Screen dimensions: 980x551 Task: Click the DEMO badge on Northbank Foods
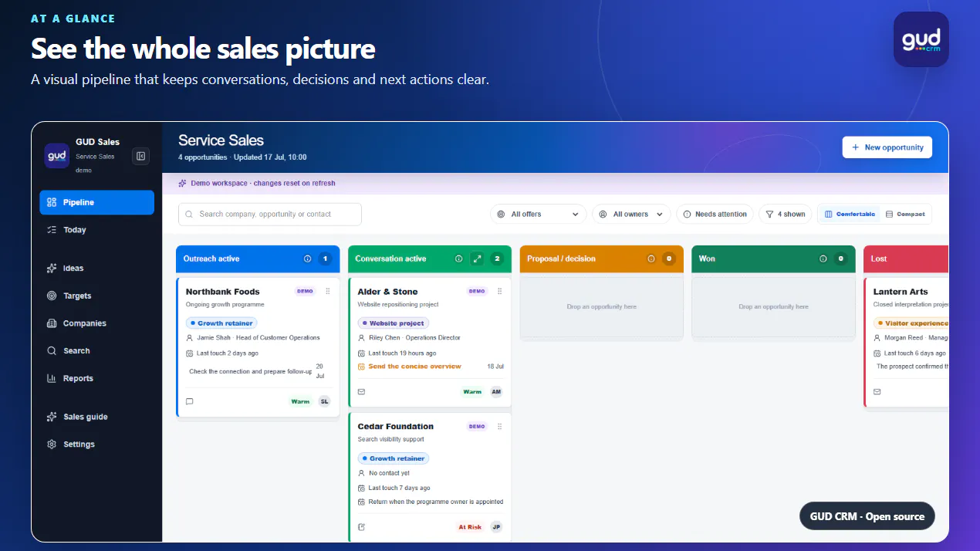point(305,291)
